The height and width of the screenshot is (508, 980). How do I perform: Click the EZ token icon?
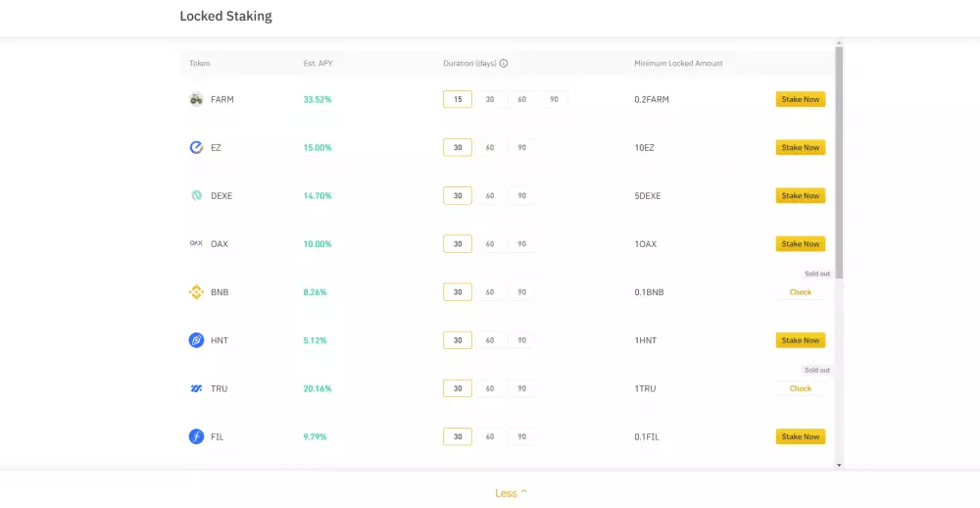[x=196, y=148]
